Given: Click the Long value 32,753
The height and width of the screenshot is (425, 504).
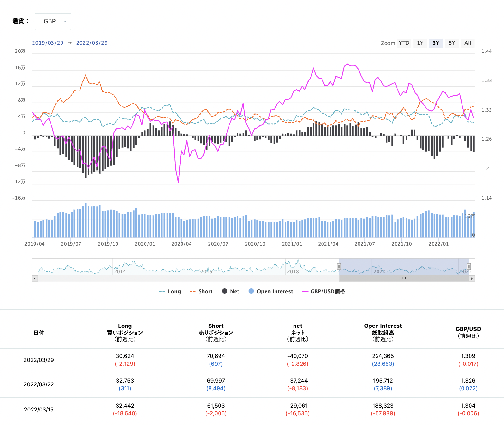Looking at the screenshot, I should [x=125, y=381].
